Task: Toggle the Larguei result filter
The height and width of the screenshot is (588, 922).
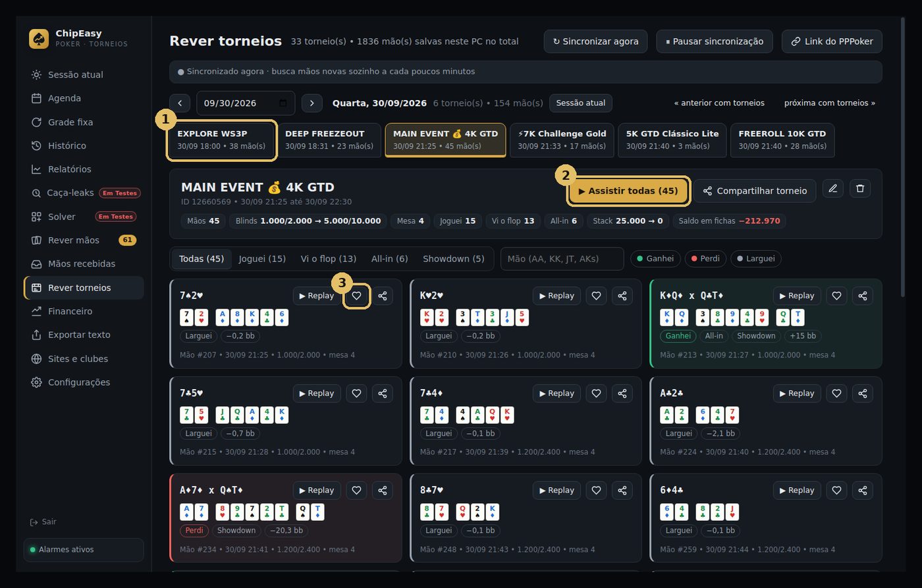Action: pyautogui.click(x=755, y=259)
